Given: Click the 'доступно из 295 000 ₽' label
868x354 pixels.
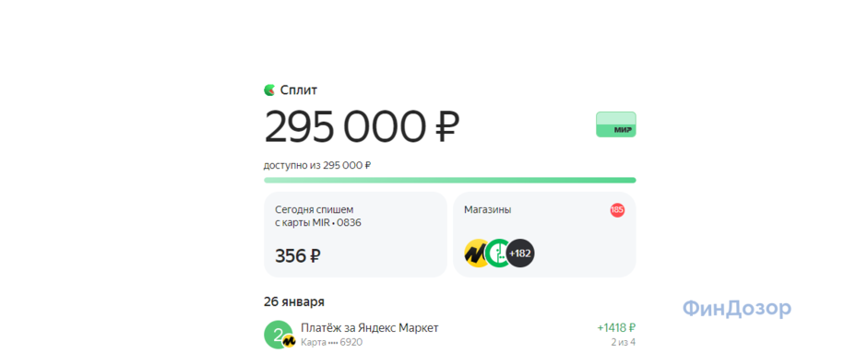Looking at the screenshot, I should [x=317, y=165].
